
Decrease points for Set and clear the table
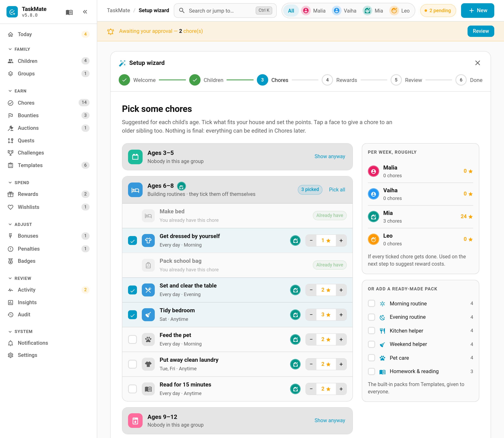(x=311, y=290)
